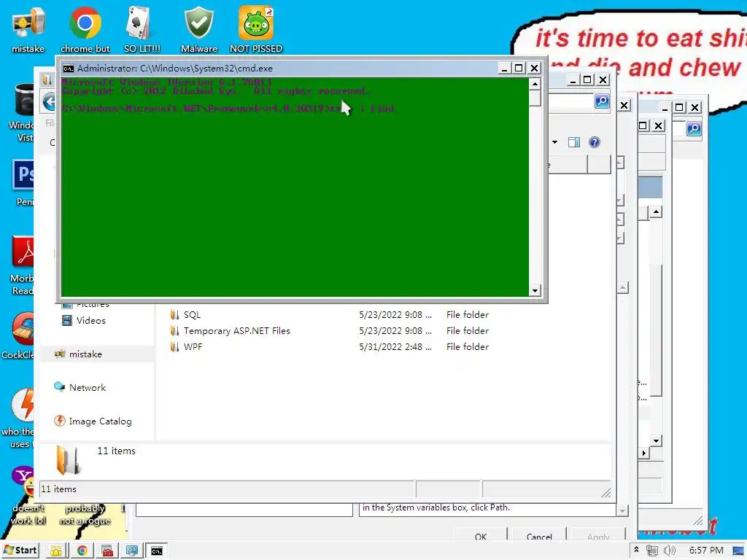This screenshot has height=560, width=747.
Task: Select the WPF folder row
Action: [x=329, y=347]
